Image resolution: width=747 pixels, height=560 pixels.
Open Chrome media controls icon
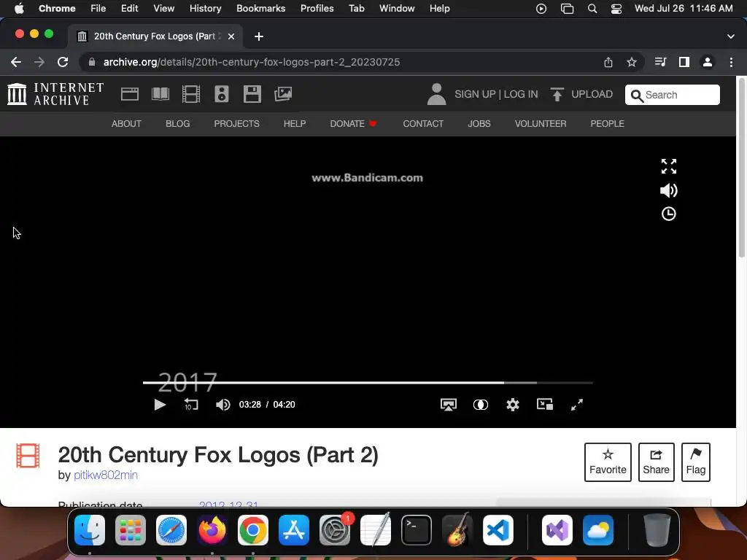[660, 62]
